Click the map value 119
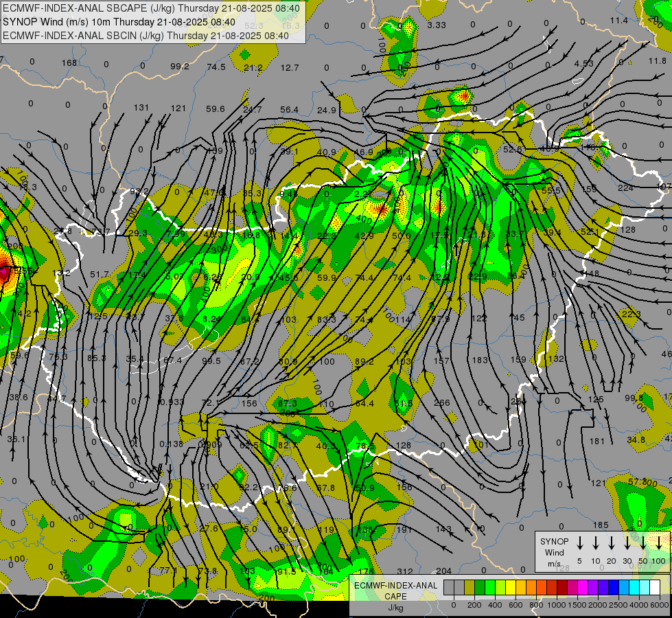This screenshot has height=618, width=672. click(327, 529)
